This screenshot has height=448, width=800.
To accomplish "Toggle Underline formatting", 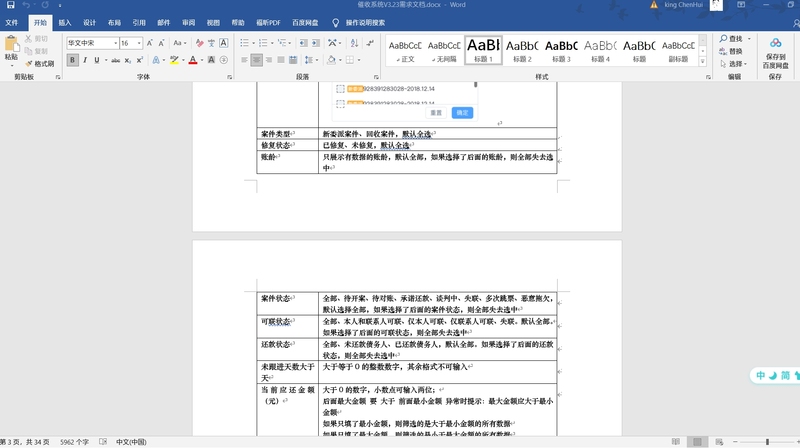I will pyautogui.click(x=96, y=60).
